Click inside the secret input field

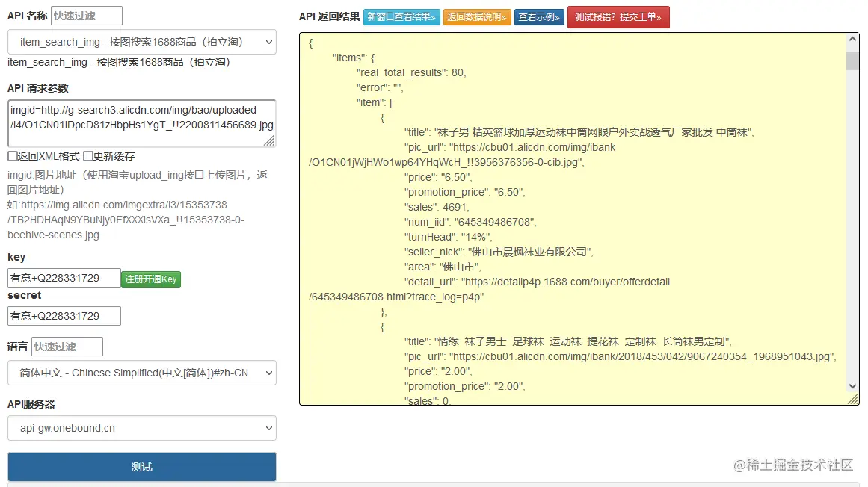click(64, 315)
